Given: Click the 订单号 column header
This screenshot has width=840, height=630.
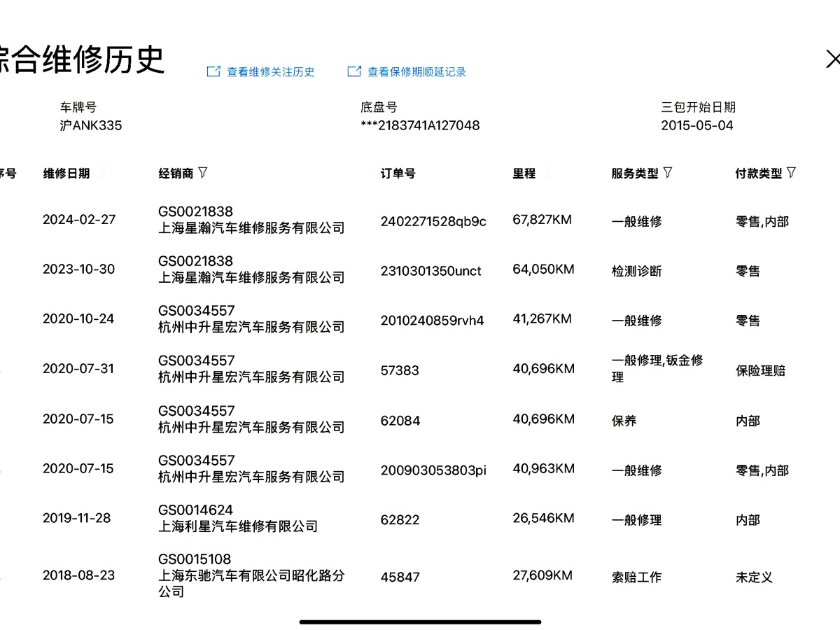Looking at the screenshot, I should coord(398,174).
